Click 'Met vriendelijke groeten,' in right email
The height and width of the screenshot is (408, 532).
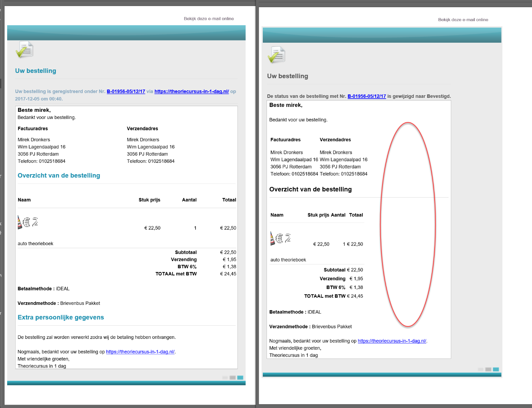(295, 348)
